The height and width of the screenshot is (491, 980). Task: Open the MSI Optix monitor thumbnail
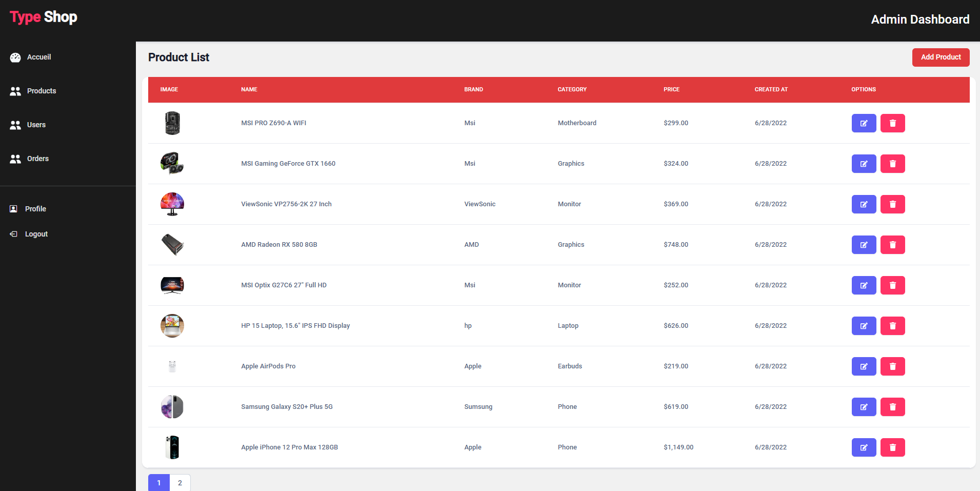point(172,285)
